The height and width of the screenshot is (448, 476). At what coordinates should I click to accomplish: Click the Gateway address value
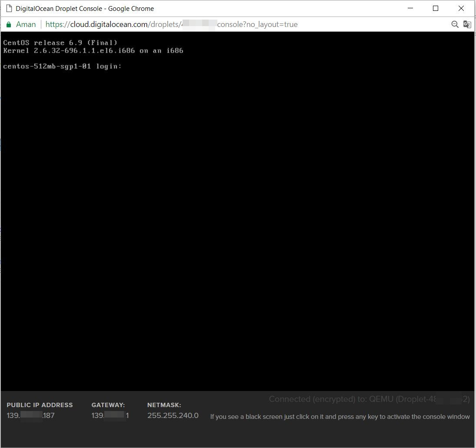tap(110, 415)
